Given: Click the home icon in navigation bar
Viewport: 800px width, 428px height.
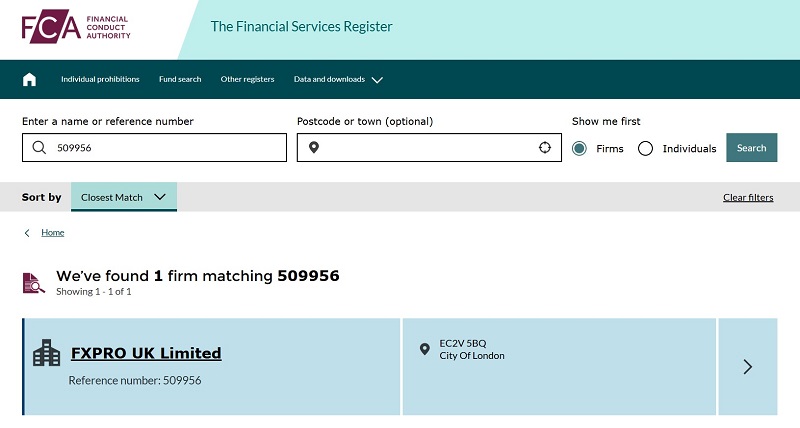Looking at the screenshot, I should click(29, 79).
